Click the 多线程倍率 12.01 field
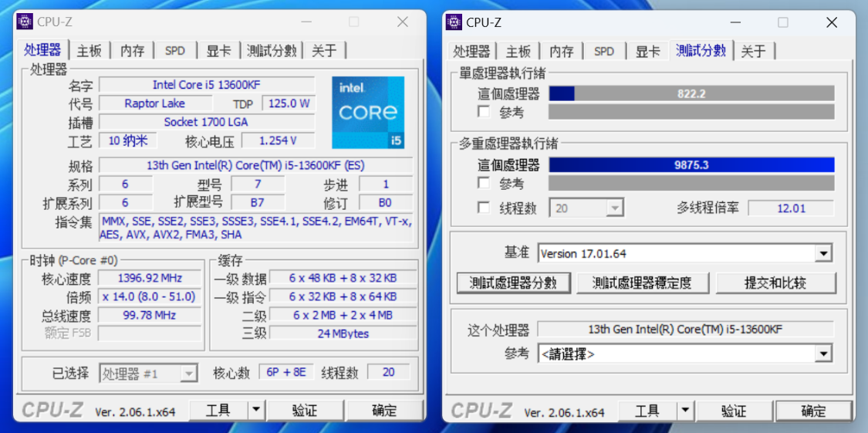Image resolution: width=868 pixels, height=433 pixels. pyautogui.click(x=791, y=208)
